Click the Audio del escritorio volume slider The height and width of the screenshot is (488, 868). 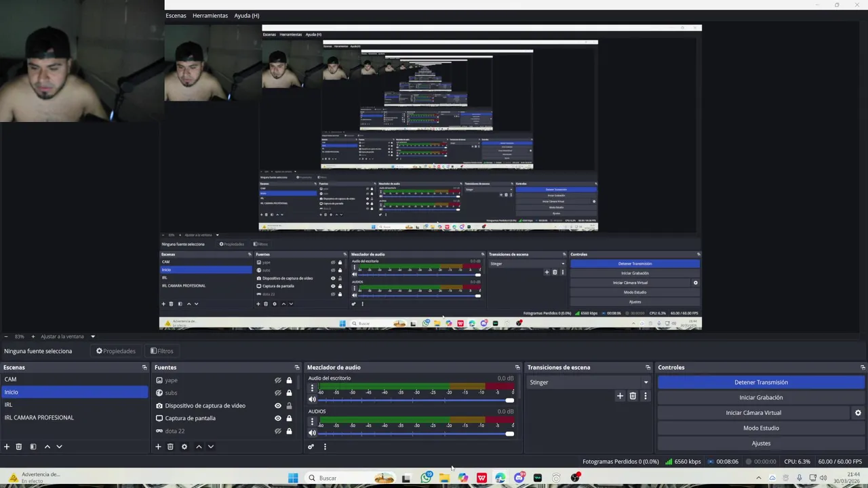click(x=416, y=400)
